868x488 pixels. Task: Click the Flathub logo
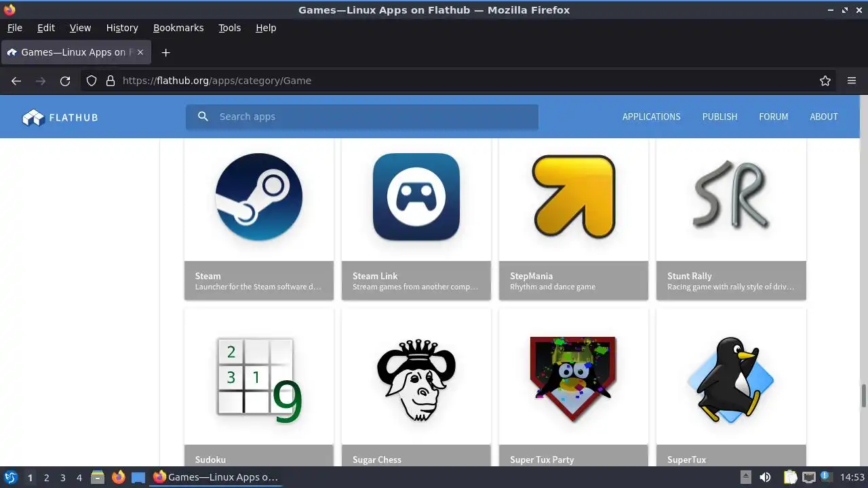[60, 117]
